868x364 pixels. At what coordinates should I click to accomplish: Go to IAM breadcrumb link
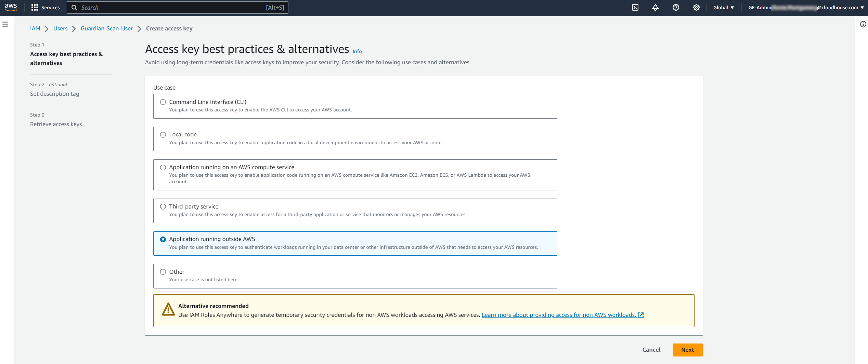click(35, 29)
